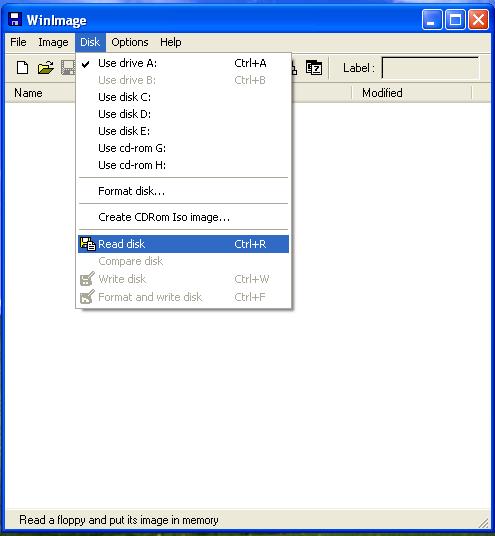Click inside the Label text field
The width and height of the screenshot is (495, 536).
click(430, 68)
